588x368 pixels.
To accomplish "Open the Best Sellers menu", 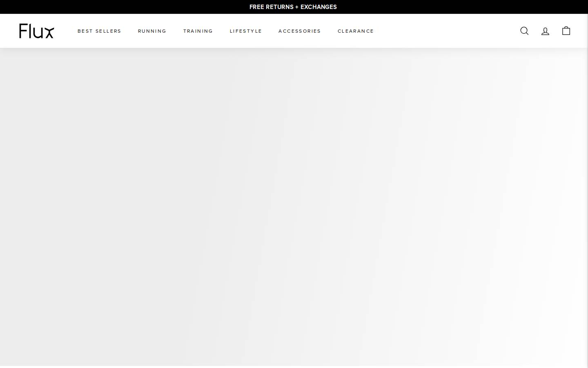I will coord(99,31).
